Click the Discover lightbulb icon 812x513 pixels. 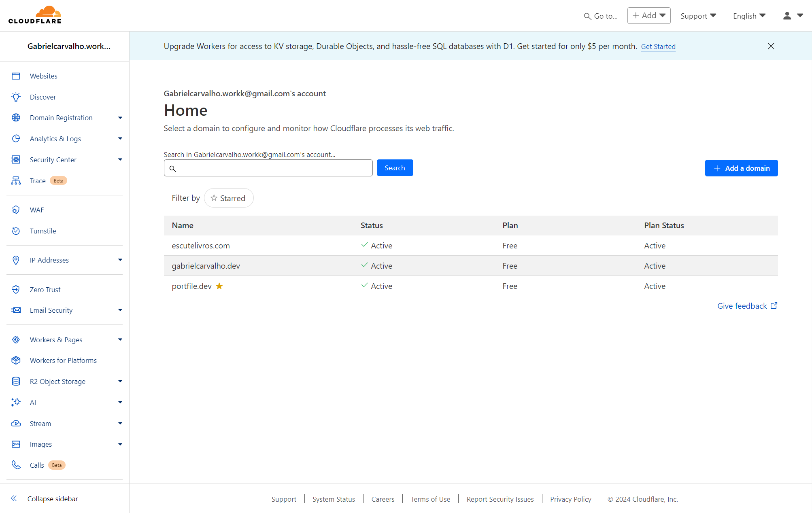click(16, 97)
